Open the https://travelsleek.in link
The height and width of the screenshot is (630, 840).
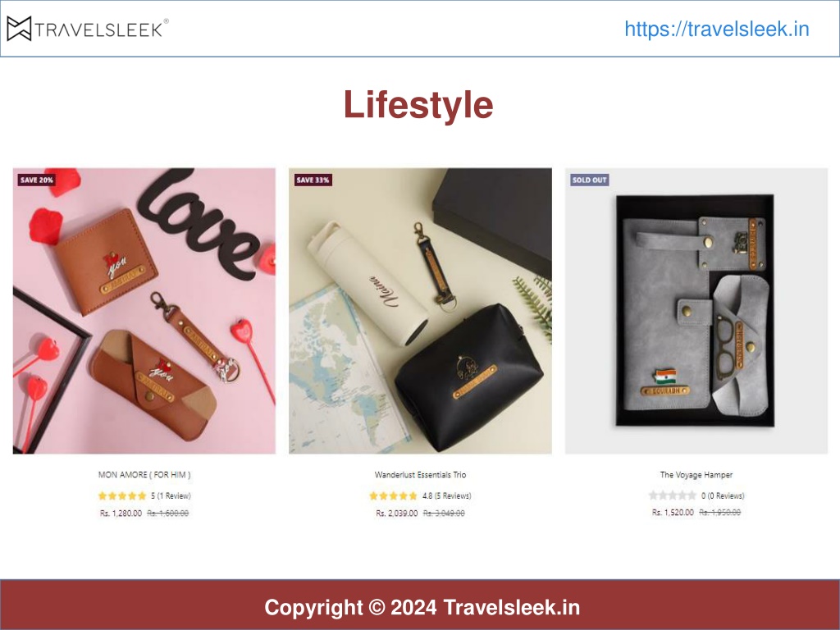tap(717, 29)
